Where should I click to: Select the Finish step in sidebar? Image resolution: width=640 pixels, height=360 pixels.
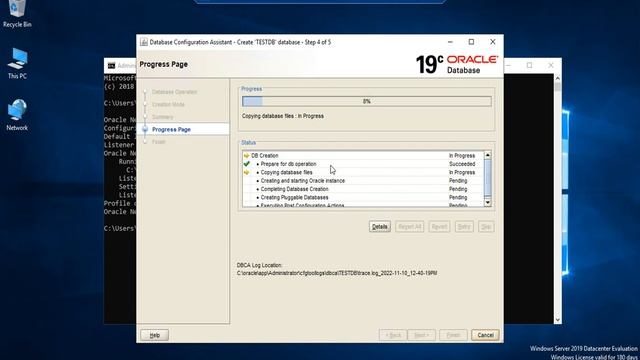[158, 142]
